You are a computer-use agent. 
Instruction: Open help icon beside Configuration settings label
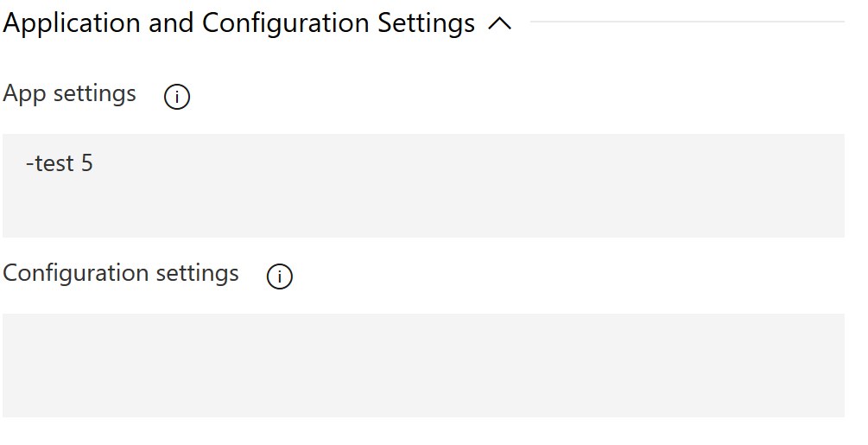[x=280, y=277]
